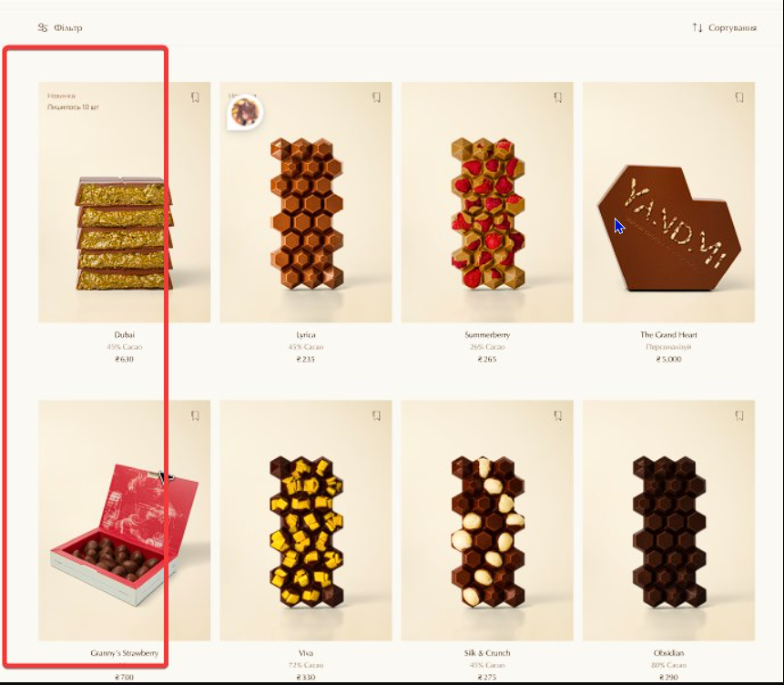Open the Фільтр filter panel
784x685 pixels.
coord(60,28)
